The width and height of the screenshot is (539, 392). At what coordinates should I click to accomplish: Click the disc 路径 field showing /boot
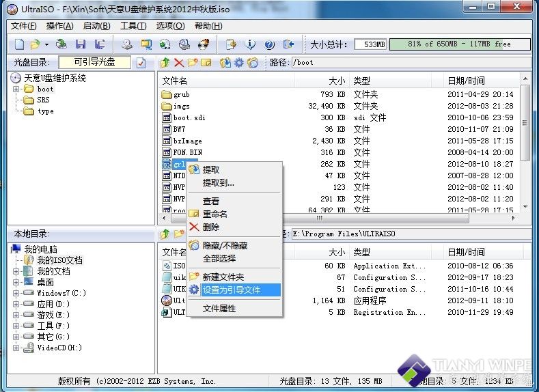coord(411,63)
